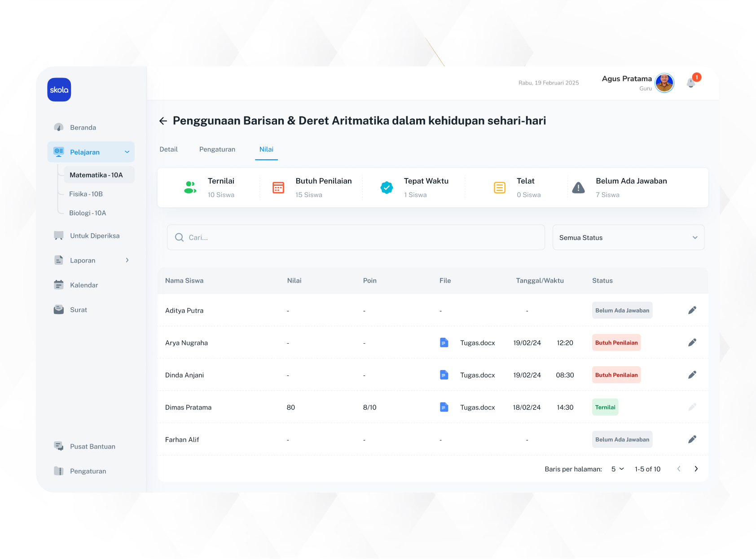
Task: Open Dinda Anjani's Tugas.docx file icon
Action: pyautogui.click(x=444, y=375)
